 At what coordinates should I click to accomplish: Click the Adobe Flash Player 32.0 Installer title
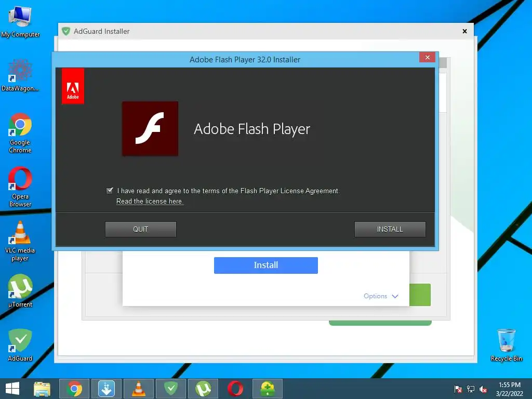pos(245,60)
